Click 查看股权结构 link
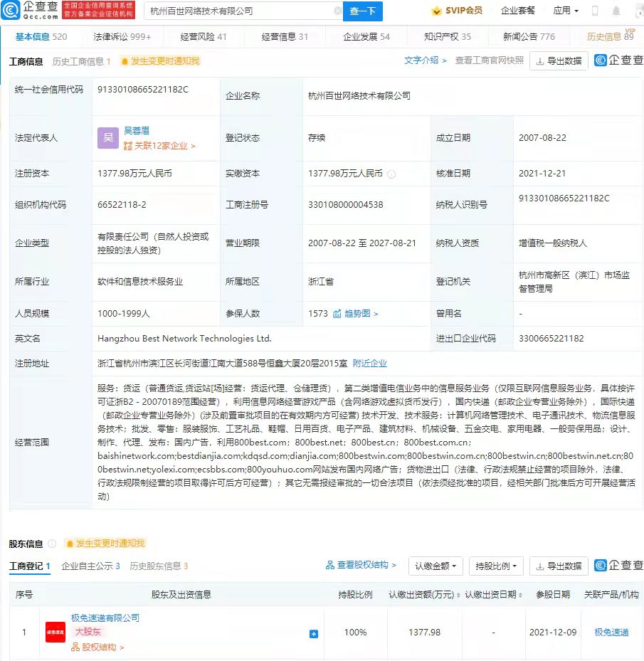 tap(361, 565)
